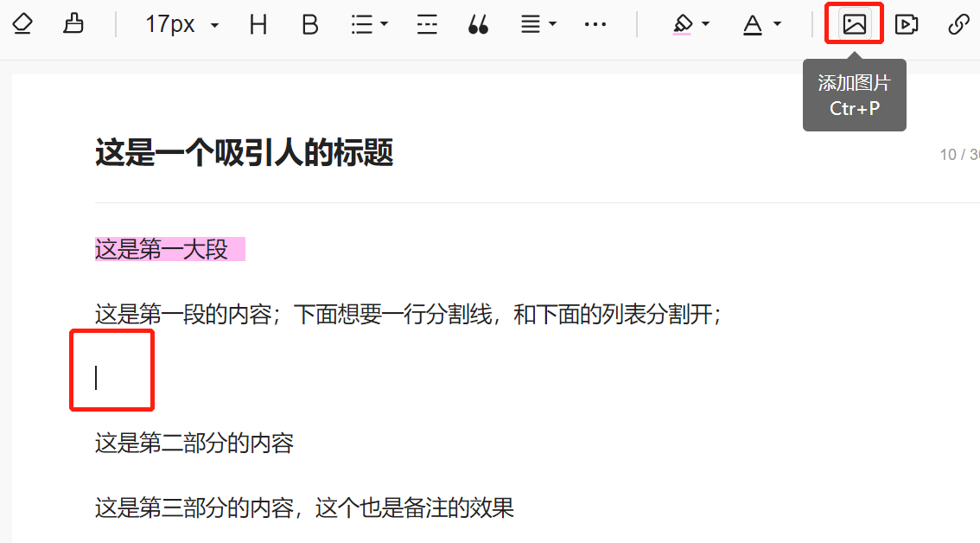980x543 pixels.
Task: Insert a hyperlink with link icon
Action: [x=958, y=24]
